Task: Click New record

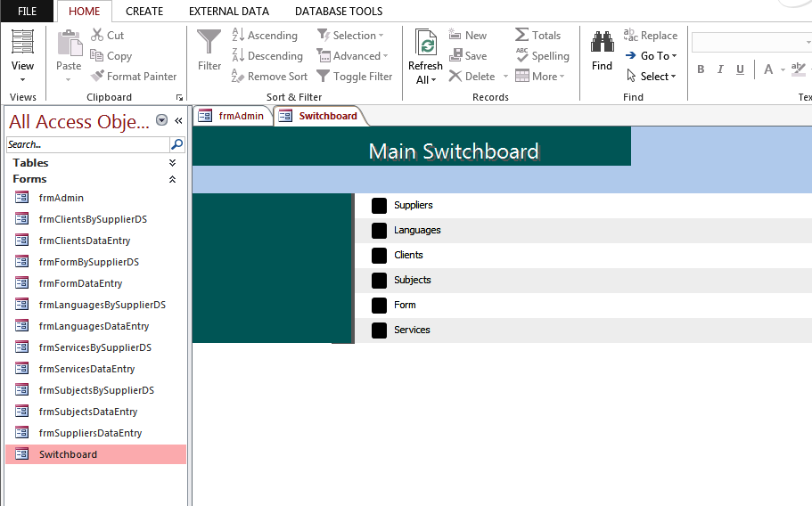Action: tap(468, 35)
